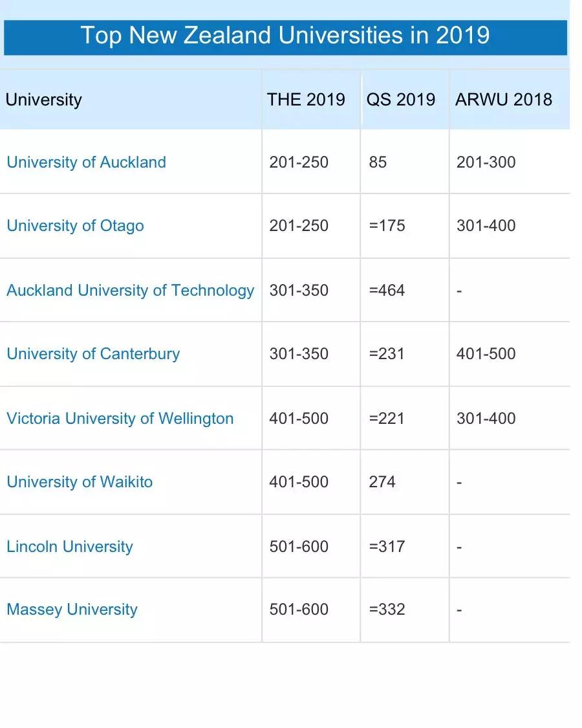This screenshot has height=728, width=582.
Task: Click the Top New Zealand Universities title
Action: [285, 35]
